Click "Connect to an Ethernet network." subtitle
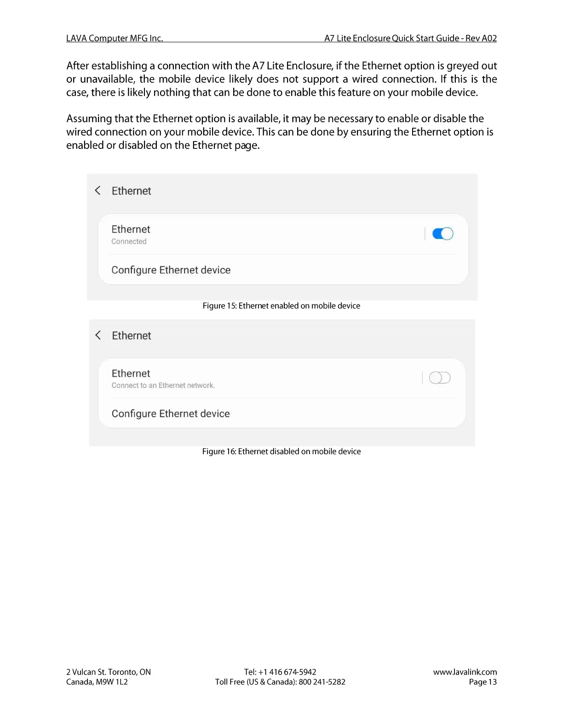The width and height of the screenshot is (563, 728). coord(163,386)
